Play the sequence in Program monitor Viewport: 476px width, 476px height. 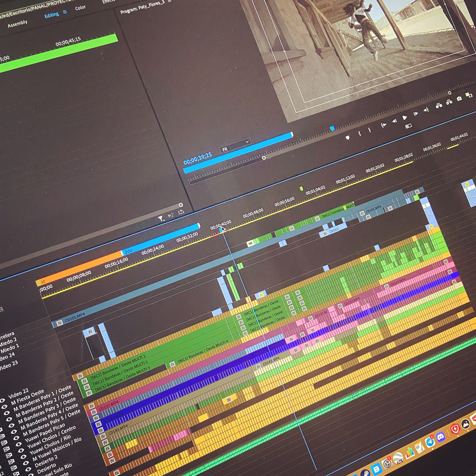click(405, 118)
